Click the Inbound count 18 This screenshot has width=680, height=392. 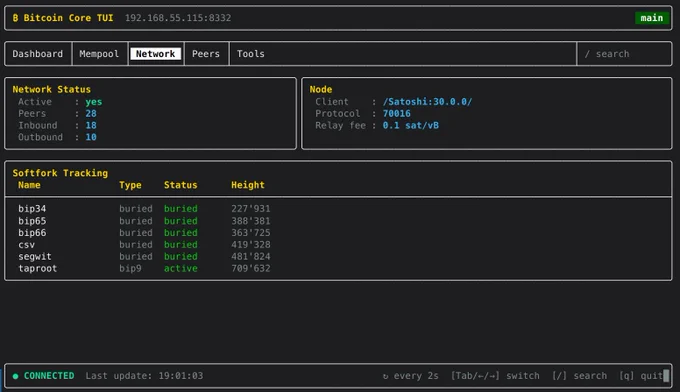(91, 125)
